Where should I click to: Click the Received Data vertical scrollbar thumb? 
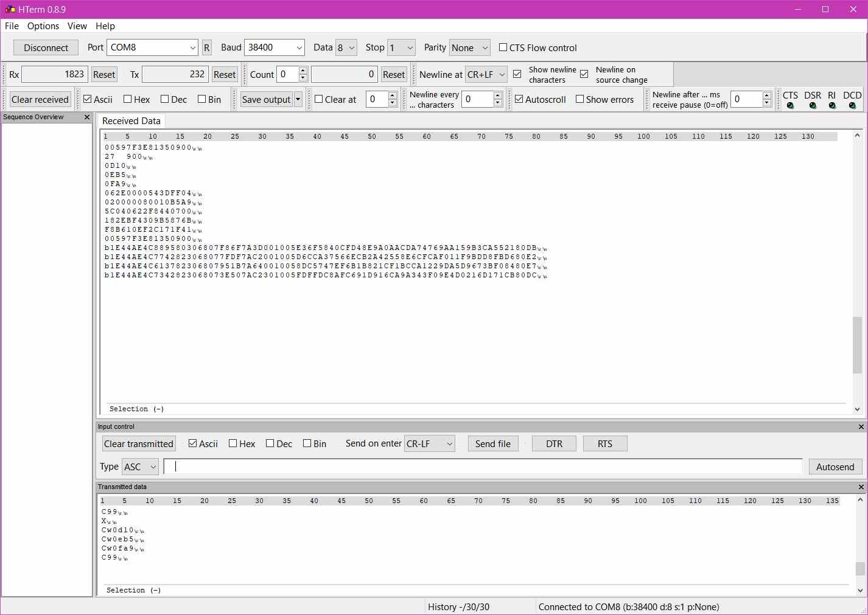tap(857, 345)
